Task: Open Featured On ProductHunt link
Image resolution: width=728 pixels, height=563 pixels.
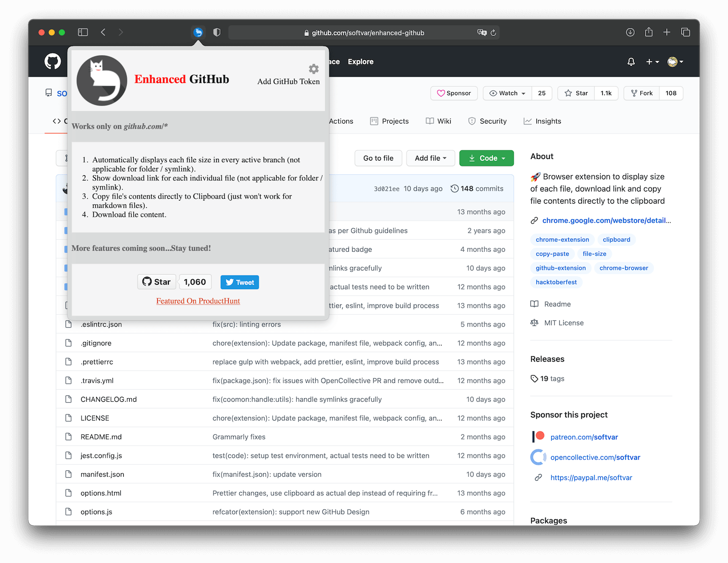Action: pyautogui.click(x=198, y=301)
